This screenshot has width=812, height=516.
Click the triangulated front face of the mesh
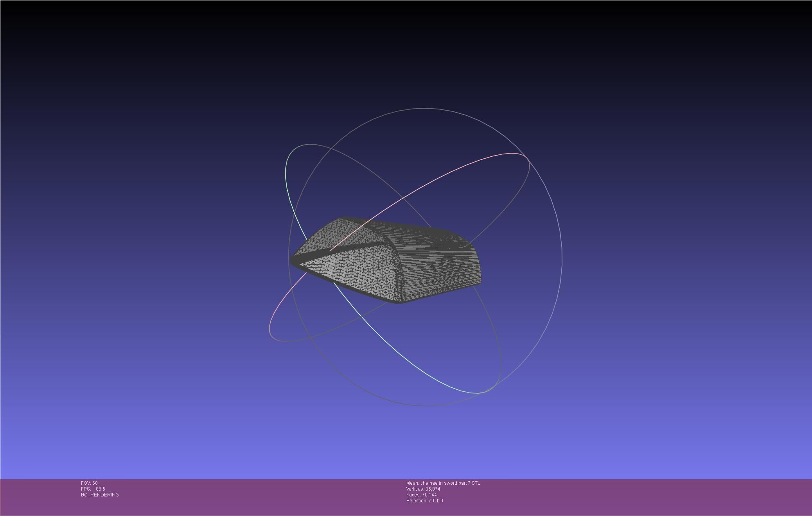[352, 270]
